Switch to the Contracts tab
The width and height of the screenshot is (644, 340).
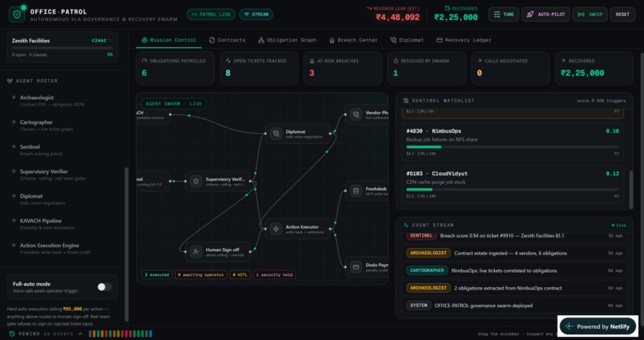[227, 40]
